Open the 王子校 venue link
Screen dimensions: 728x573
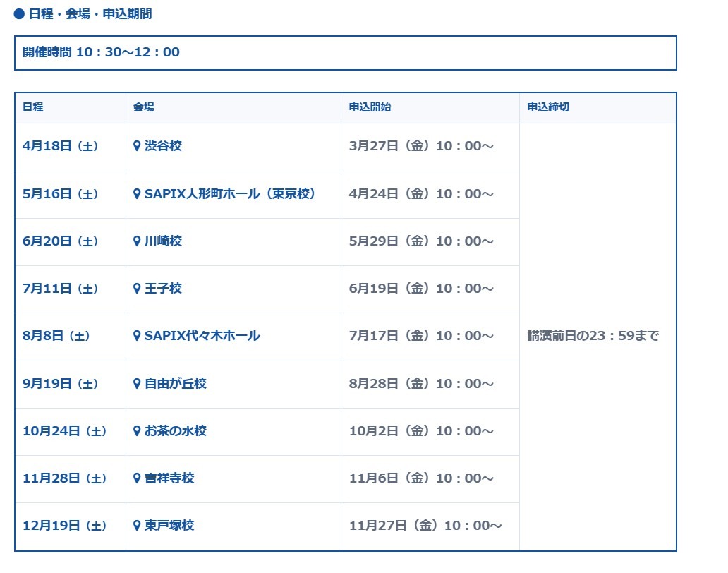pyautogui.click(x=163, y=289)
